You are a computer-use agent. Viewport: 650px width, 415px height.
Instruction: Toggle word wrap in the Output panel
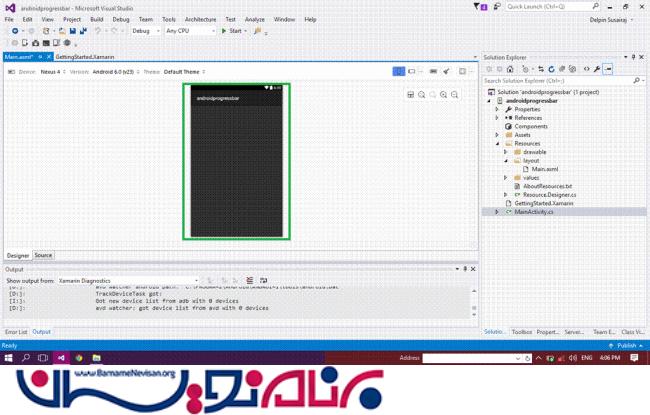pyautogui.click(x=263, y=281)
